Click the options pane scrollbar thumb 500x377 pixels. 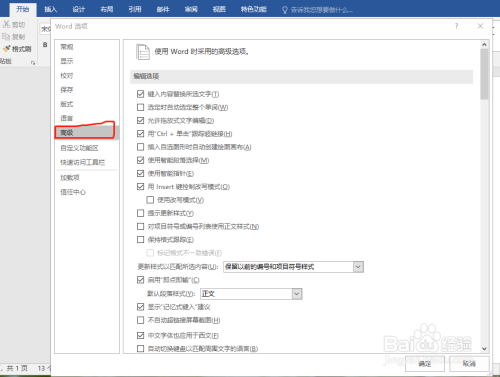(484, 74)
